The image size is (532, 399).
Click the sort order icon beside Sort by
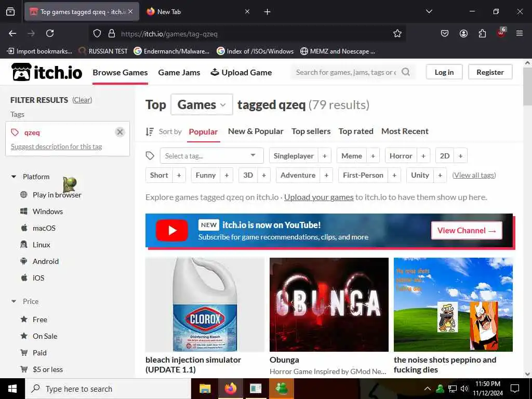click(150, 131)
